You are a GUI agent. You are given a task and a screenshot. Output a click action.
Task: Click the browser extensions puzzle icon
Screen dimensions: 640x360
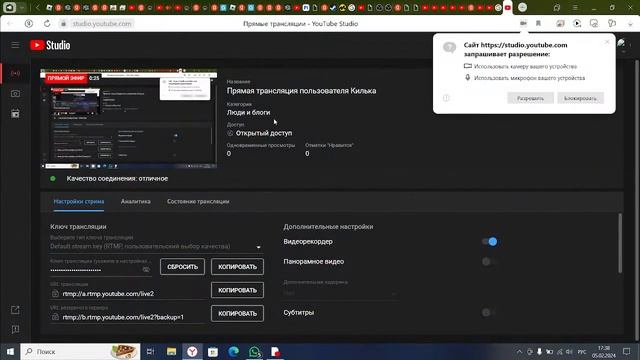(611, 24)
